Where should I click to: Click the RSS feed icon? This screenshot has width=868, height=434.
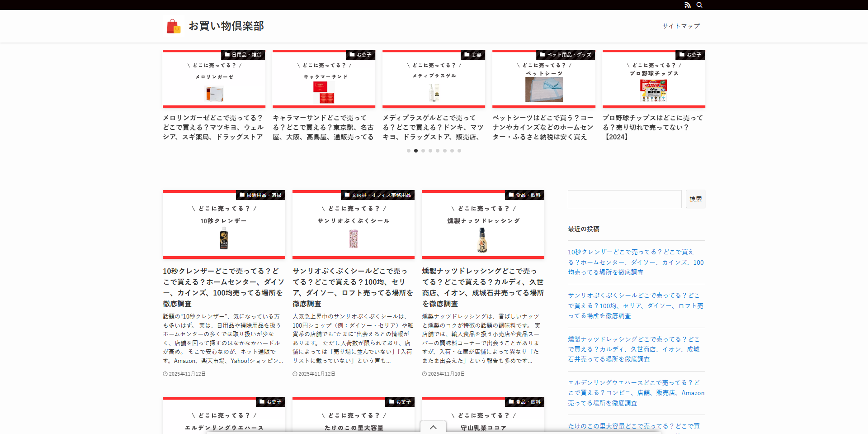pos(687,5)
